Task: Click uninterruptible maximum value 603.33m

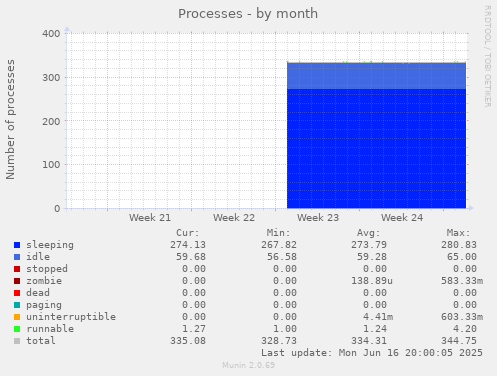Action: [x=462, y=317]
